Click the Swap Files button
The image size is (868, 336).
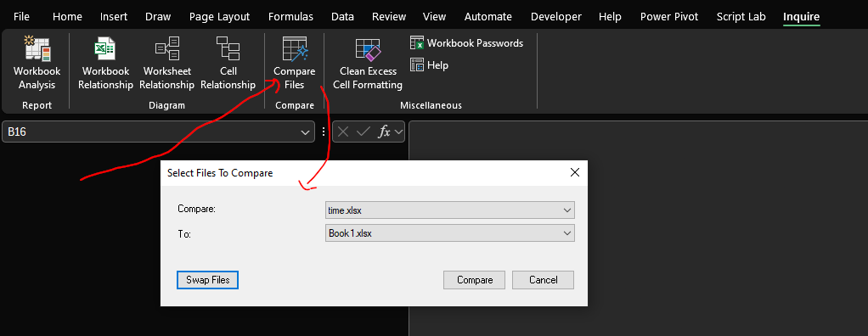pos(207,280)
